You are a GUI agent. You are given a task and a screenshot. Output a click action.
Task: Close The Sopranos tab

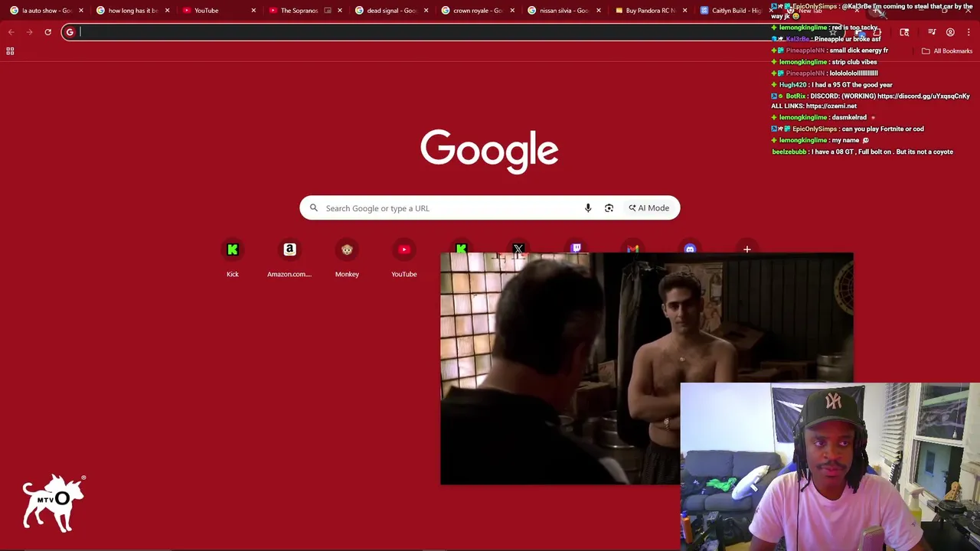click(x=340, y=11)
